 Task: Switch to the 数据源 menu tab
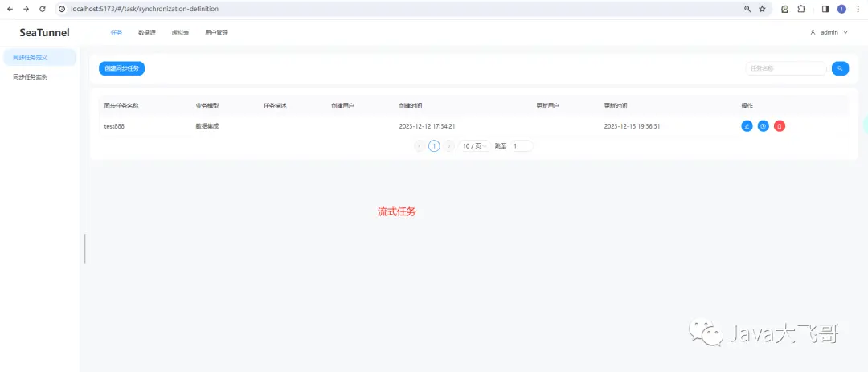(147, 33)
